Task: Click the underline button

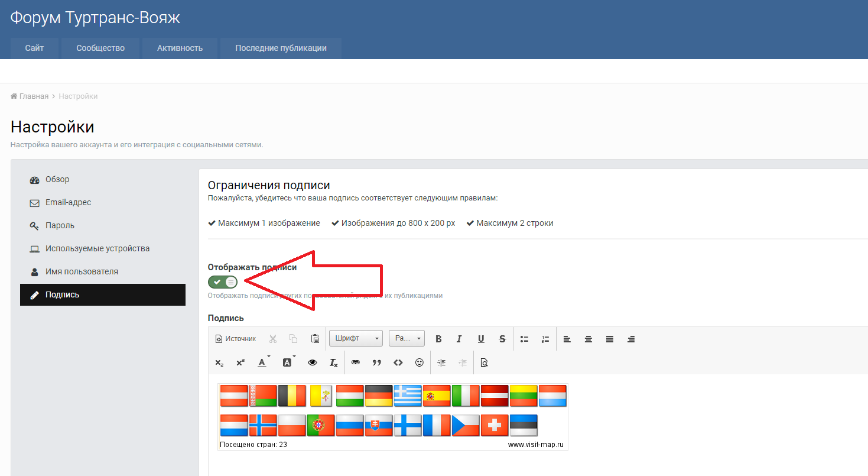Action: [481, 339]
